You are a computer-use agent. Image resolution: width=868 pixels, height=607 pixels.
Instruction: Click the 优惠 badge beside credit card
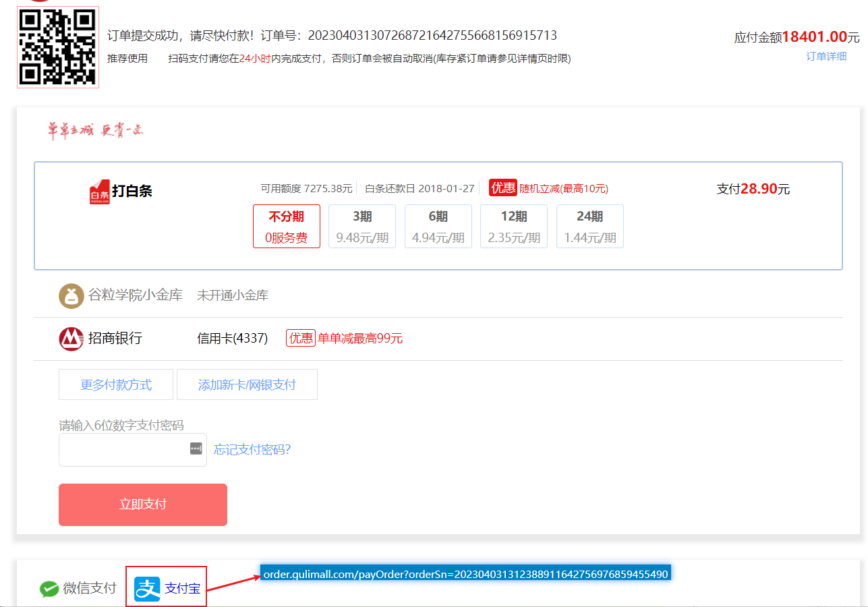pyautogui.click(x=300, y=339)
